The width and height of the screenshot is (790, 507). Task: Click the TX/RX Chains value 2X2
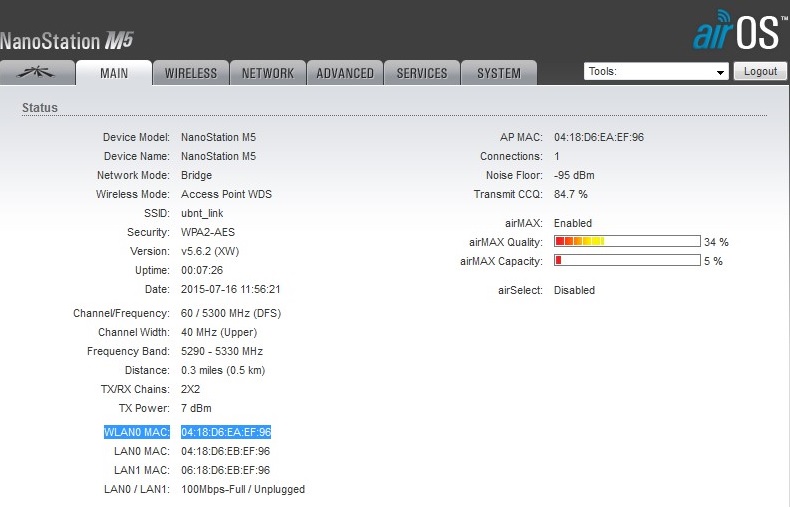point(190,389)
